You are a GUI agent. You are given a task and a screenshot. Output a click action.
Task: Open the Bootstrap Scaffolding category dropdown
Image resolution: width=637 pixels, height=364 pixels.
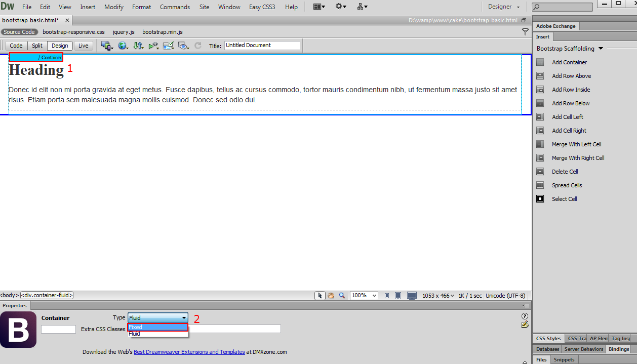coord(570,49)
